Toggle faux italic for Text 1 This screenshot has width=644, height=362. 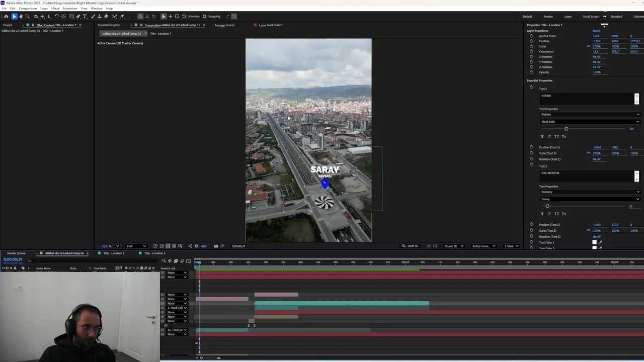(x=549, y=137)
